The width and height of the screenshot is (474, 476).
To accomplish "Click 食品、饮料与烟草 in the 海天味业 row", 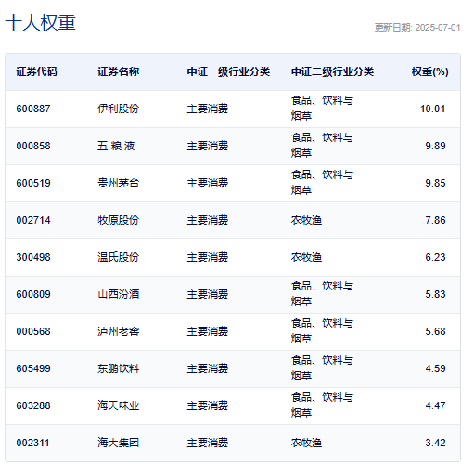I will (322, 405).
